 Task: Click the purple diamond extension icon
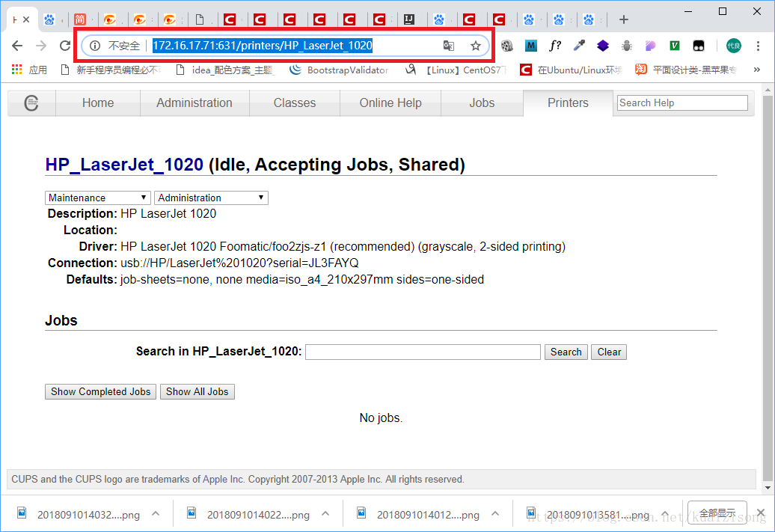click(602, 46)
